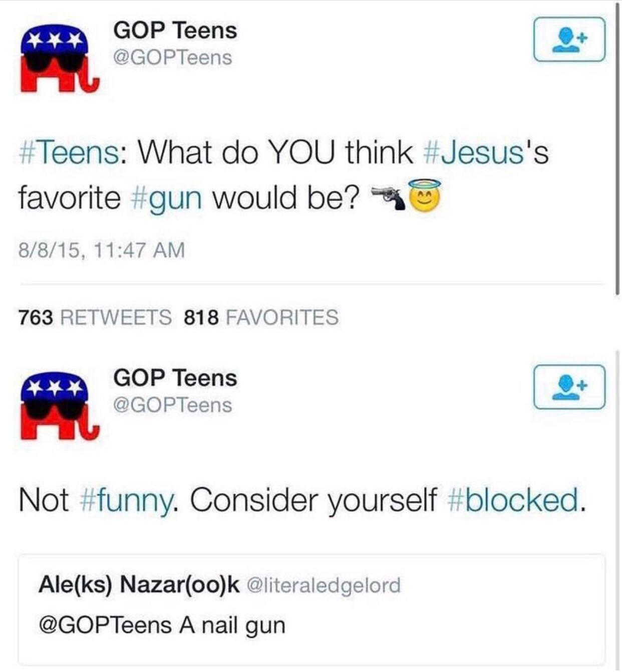The width and height of the screenshot is (622, 672).
Task: Click the 8/8/15, 11:47 AM timestamp
Action: tap(102, 250)
